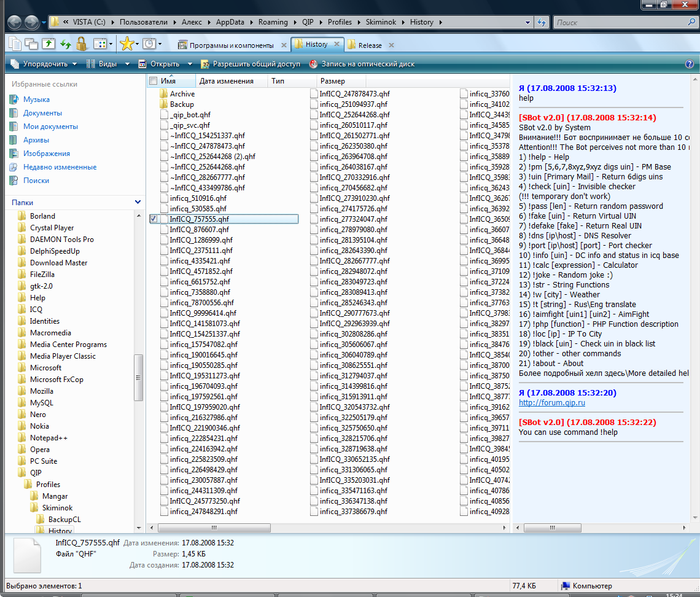Image resolution: width=700 pixels, height=597 pixels.
Task: Sort by the Размер column header
Action: 341,81
